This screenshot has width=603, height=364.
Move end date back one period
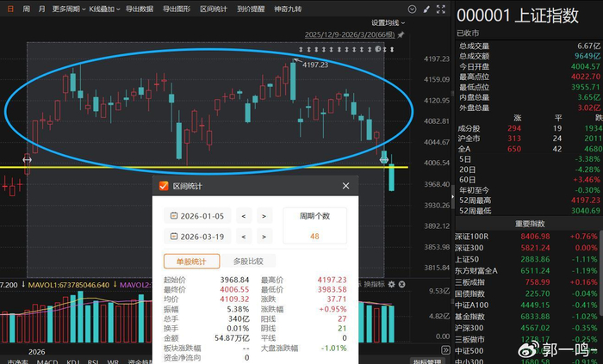(x=244, y=237)
